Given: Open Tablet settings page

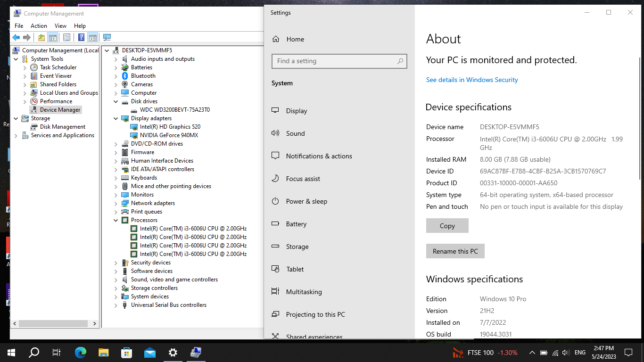Looking at the screenshot, I should coord(288,269).
